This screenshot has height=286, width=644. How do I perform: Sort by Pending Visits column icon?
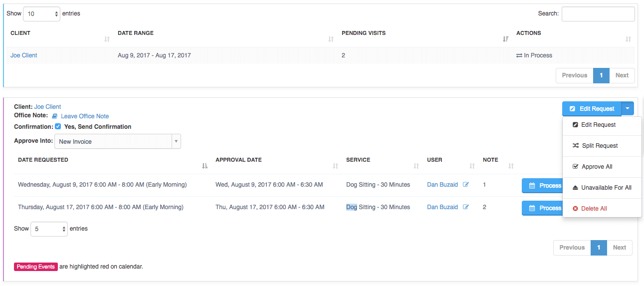505,39
